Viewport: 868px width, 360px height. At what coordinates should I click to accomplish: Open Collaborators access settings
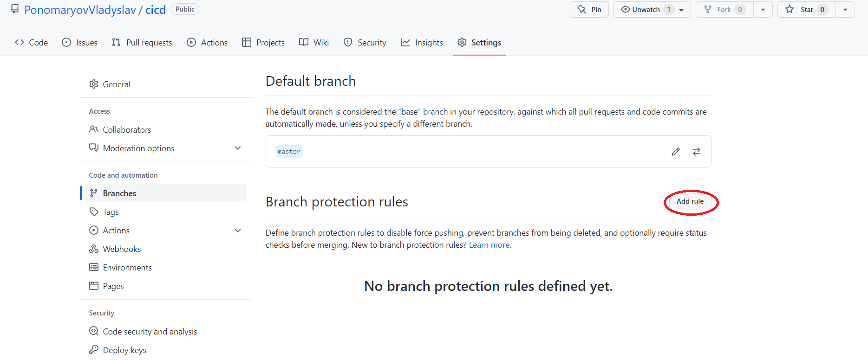[x=127, y=130]
